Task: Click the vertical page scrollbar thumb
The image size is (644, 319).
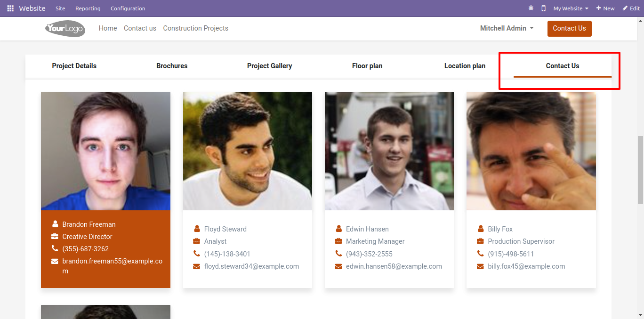Action: pyautogui.click(x=640, y=170)
